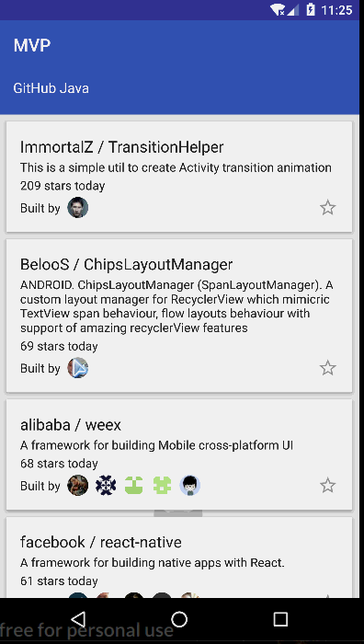This screenshot has height=644, width=364.
Task: Tap the cartoon boy avatar in weex
Action: (x=190, y=486)
